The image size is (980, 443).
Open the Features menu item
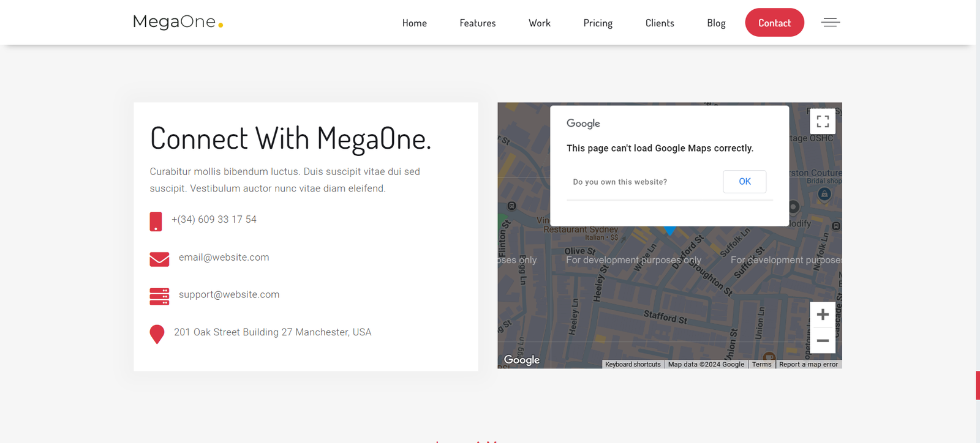[x=478, y=23]
